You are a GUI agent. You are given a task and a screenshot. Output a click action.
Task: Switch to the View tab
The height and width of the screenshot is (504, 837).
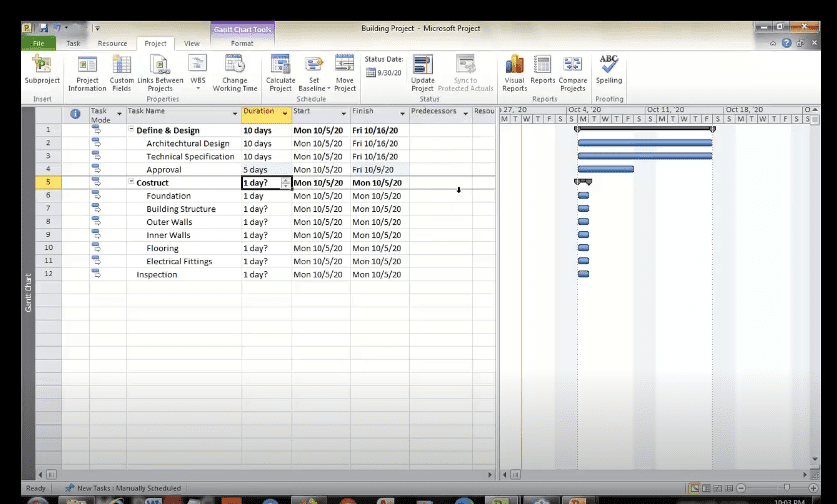(x=192, y=43)
